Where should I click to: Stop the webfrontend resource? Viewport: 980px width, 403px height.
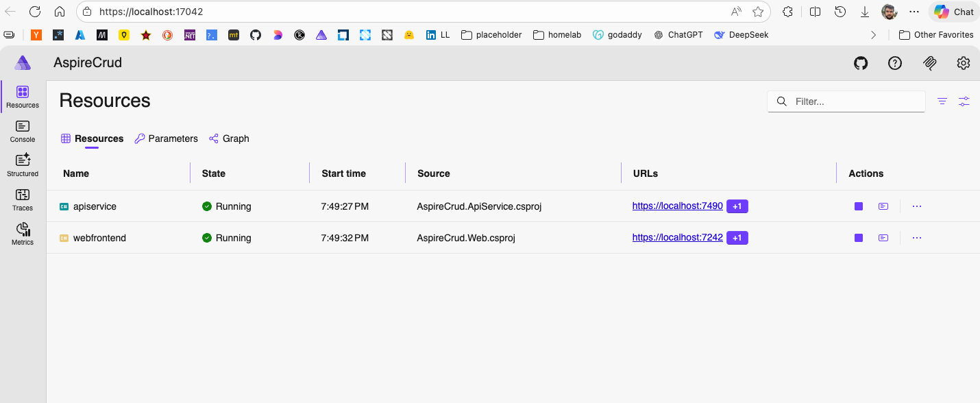[859, 238]
